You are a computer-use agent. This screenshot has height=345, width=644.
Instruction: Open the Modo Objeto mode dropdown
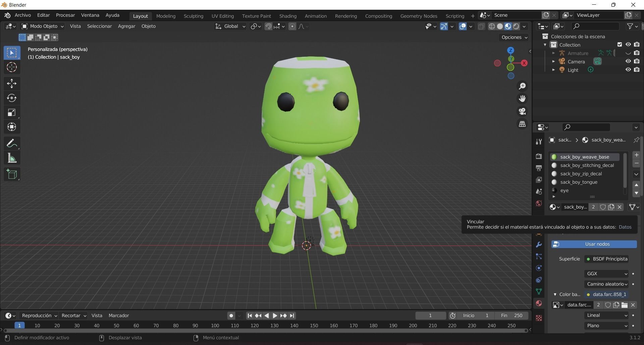click(x=42, y=26)
